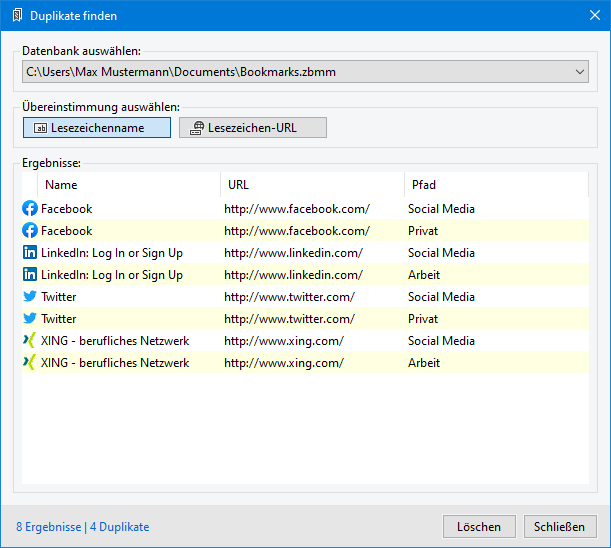Click the Privat path of the second Twitter row

[x=423, y=319]
